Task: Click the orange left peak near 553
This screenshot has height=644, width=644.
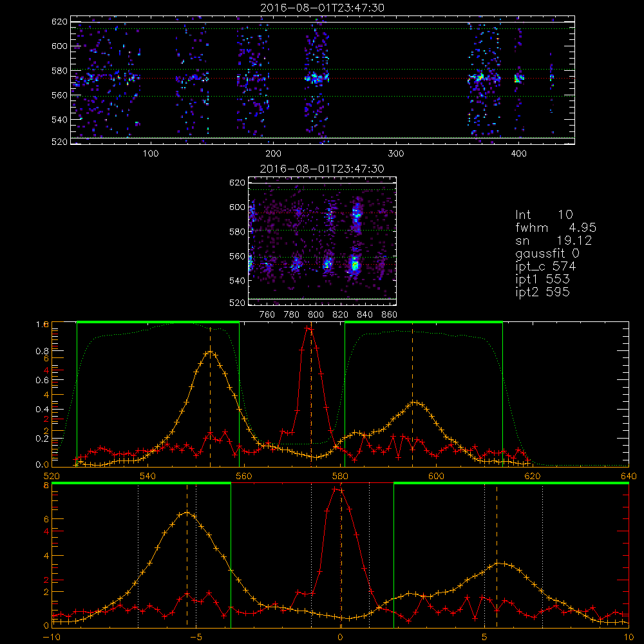Action: 211,352
